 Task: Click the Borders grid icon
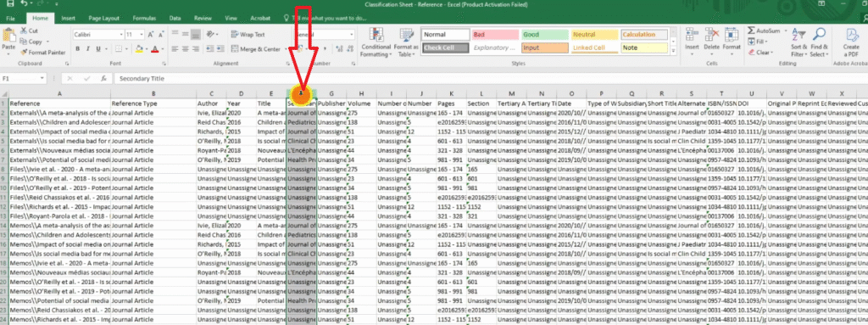point(120,49)
